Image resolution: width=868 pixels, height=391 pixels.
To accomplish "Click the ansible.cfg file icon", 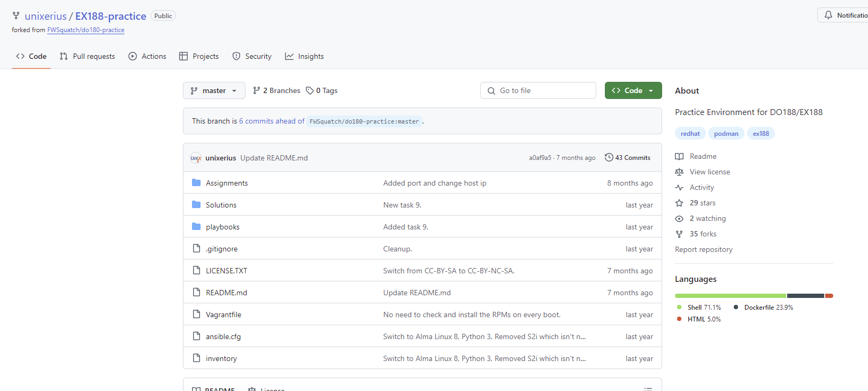I will coord(196,336).
